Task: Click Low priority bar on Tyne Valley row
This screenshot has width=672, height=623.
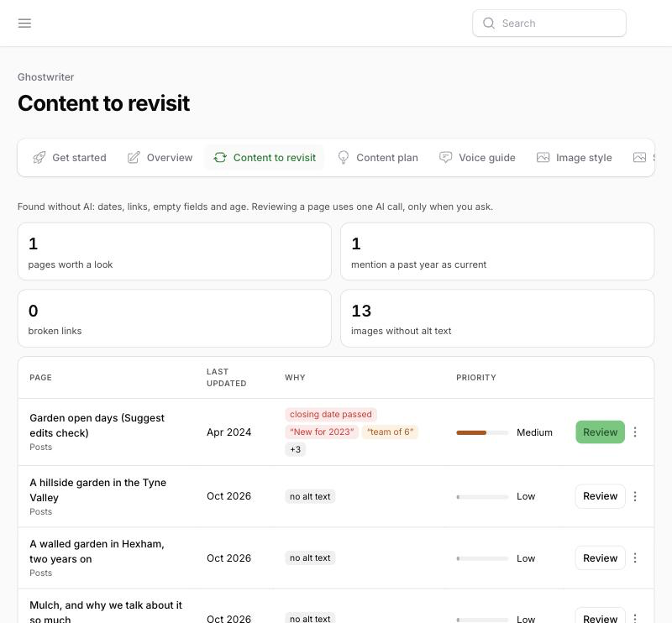Action: (x=482, y=497)
